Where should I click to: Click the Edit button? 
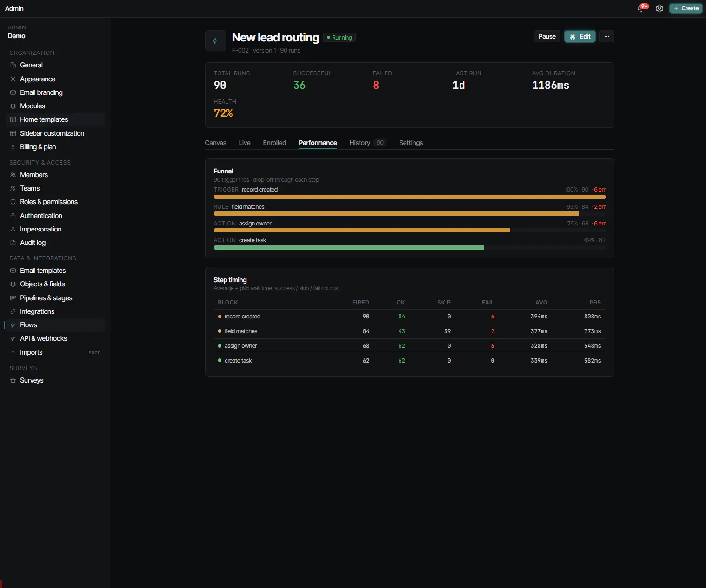[580, 36]
